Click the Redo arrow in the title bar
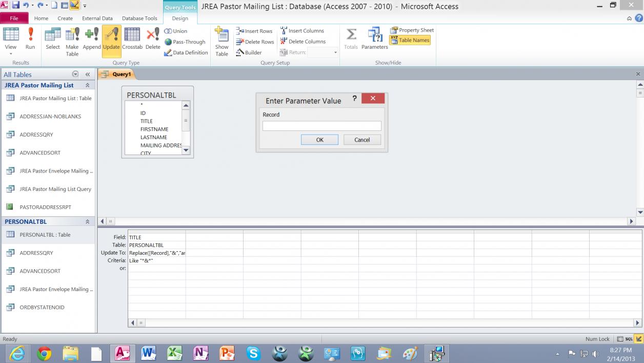 click(39, 6)
